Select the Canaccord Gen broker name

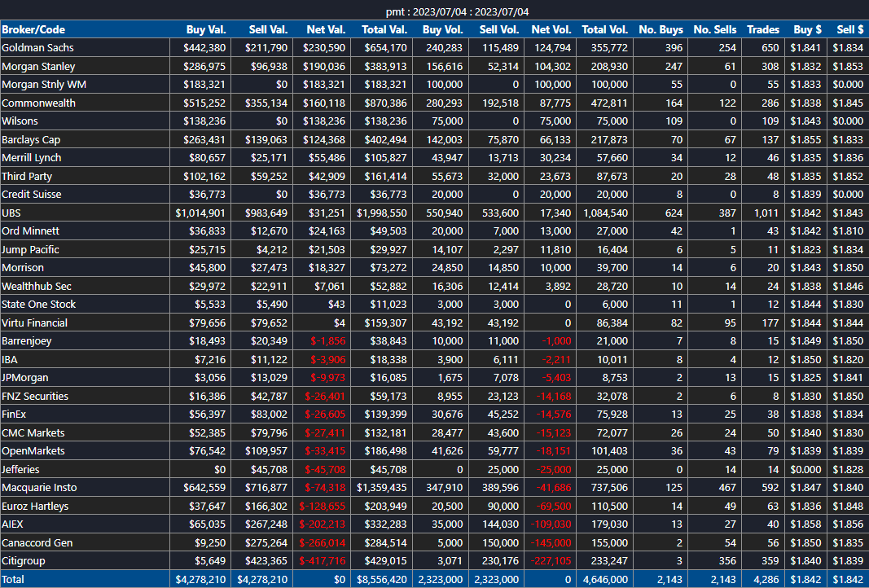tap(37, 542)
